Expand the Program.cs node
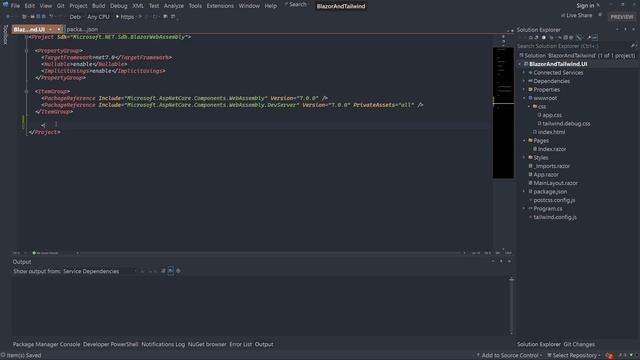 (524, 209)
